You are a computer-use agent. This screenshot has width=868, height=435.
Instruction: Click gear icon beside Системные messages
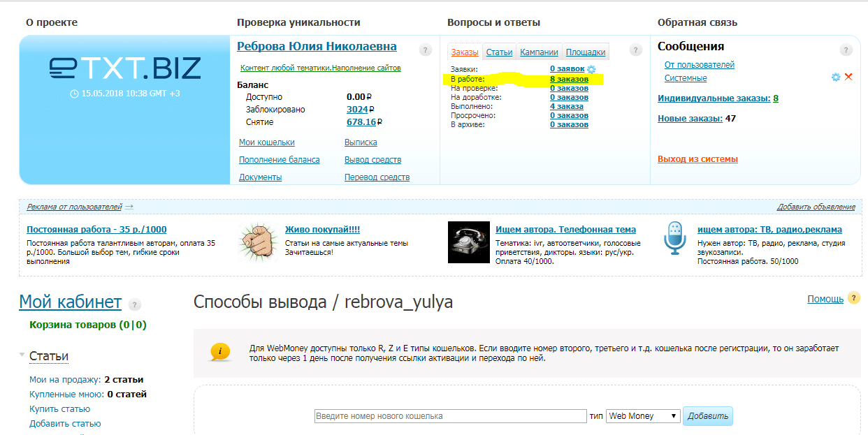pos(836,78)
